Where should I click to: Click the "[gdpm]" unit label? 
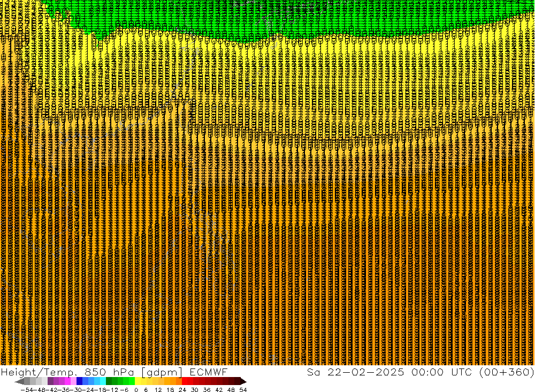(162, 373)
